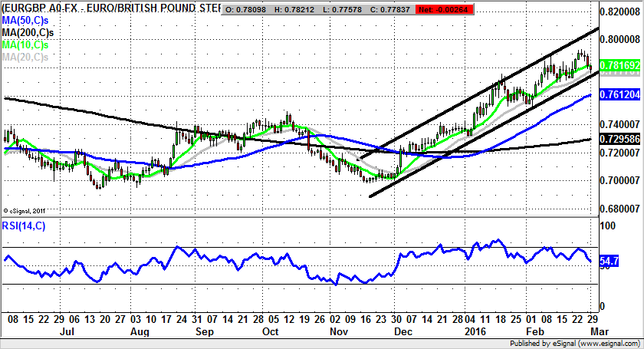644x349 pixels.
Task: Select the MA(50,C) indicator label
Action: pyautogui.click(x=25, y=21)
